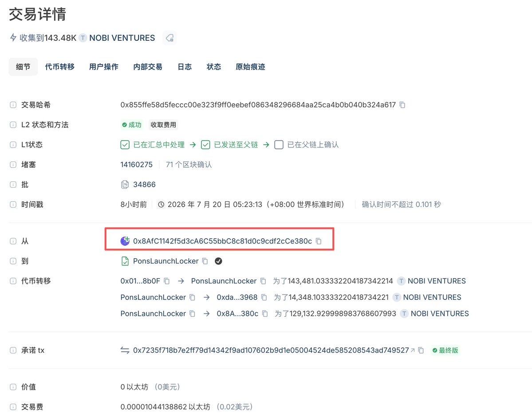Copy the 承诺 tx hash
Screen dimensions: 532x413
[x=421, y=350]
